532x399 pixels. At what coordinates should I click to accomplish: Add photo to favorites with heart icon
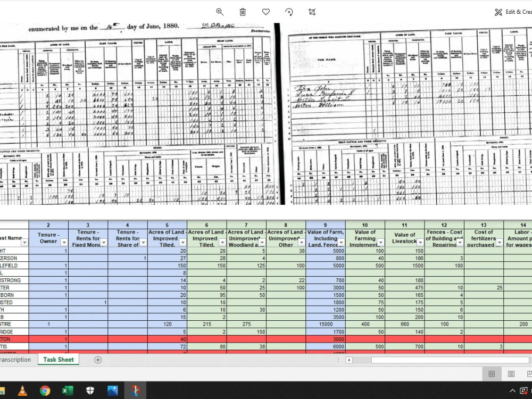pyautogui.click(x=266, y=12)
